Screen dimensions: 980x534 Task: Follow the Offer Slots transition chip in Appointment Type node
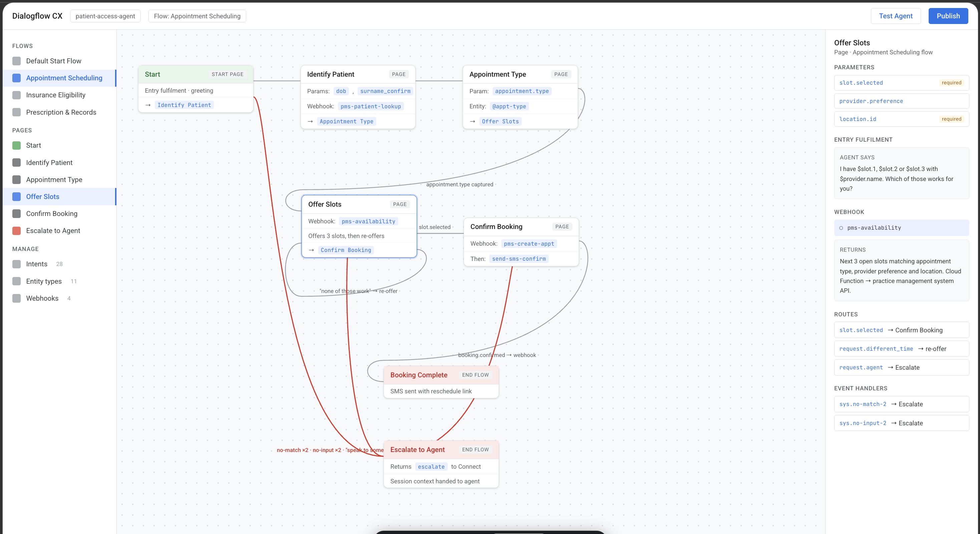(500, 121)
